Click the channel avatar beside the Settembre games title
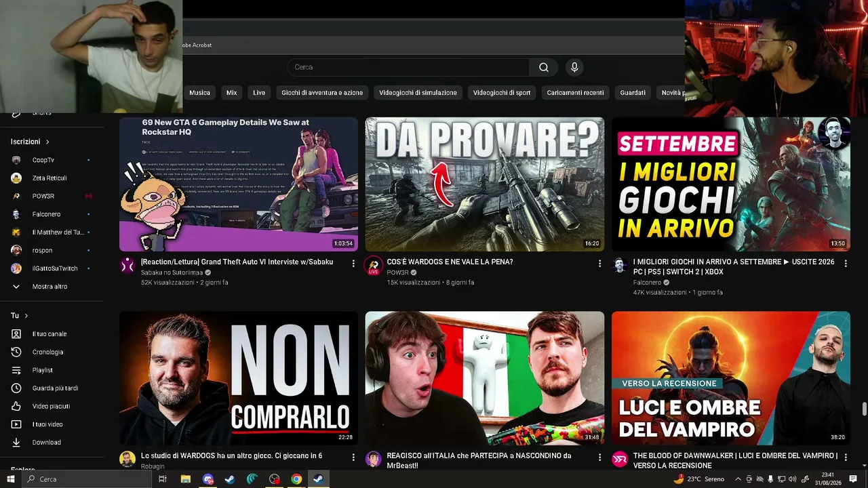The width and height of the screenshot is (868, 488). pos(620,265)
